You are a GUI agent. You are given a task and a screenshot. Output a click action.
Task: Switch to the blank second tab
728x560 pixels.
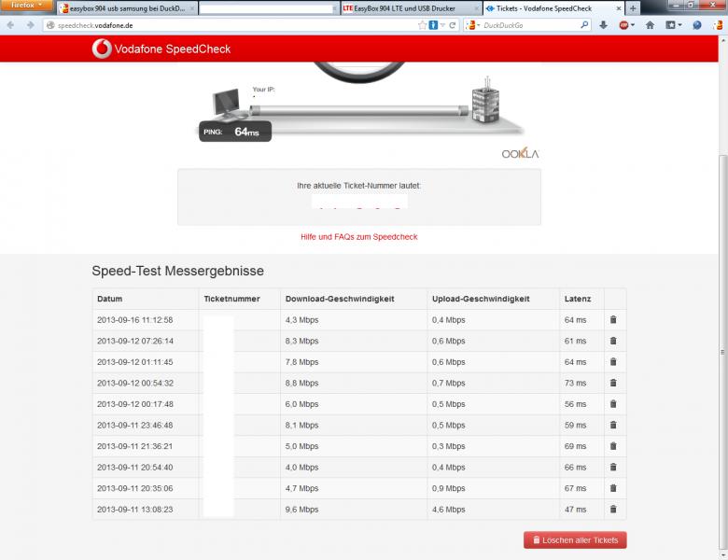[269, 8]
